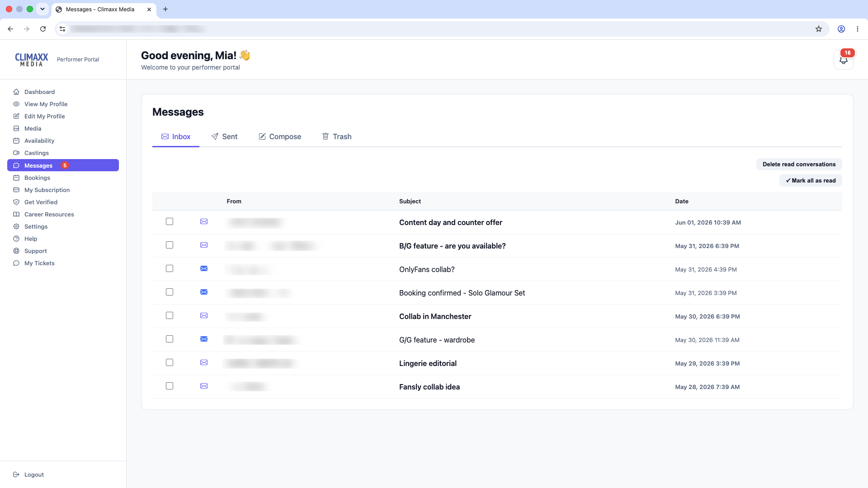Open Help in the sidebar

(63, 239)
